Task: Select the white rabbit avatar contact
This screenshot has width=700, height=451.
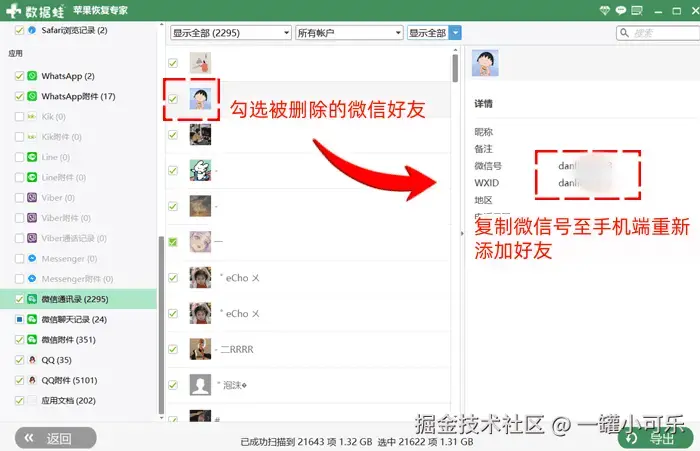Action: (x=200, y=170)
